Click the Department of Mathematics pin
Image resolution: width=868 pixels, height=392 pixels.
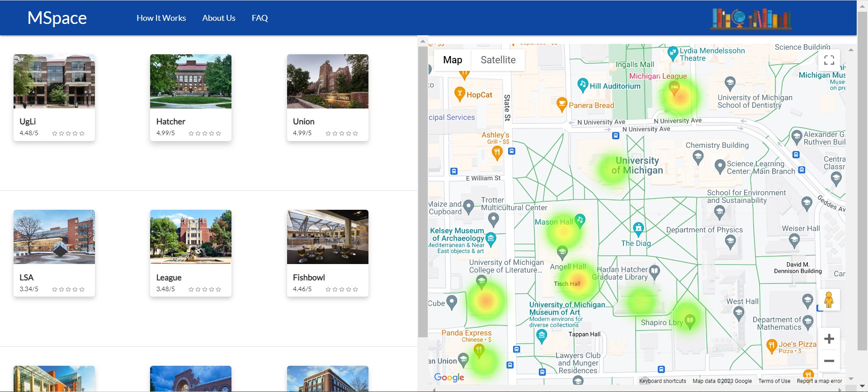[808, 322]
